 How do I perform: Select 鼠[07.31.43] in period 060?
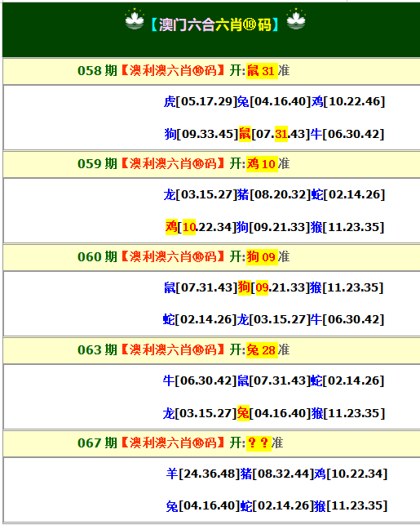201,287
